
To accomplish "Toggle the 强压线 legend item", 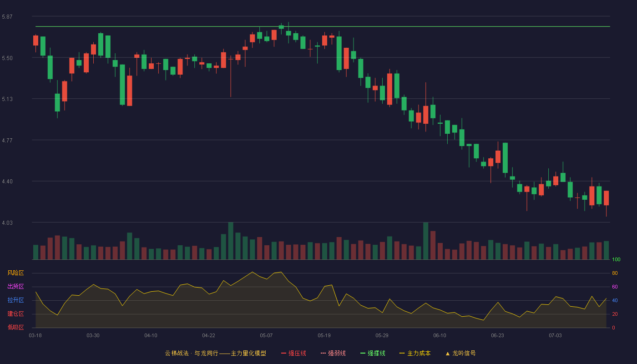I will point(293,353).
